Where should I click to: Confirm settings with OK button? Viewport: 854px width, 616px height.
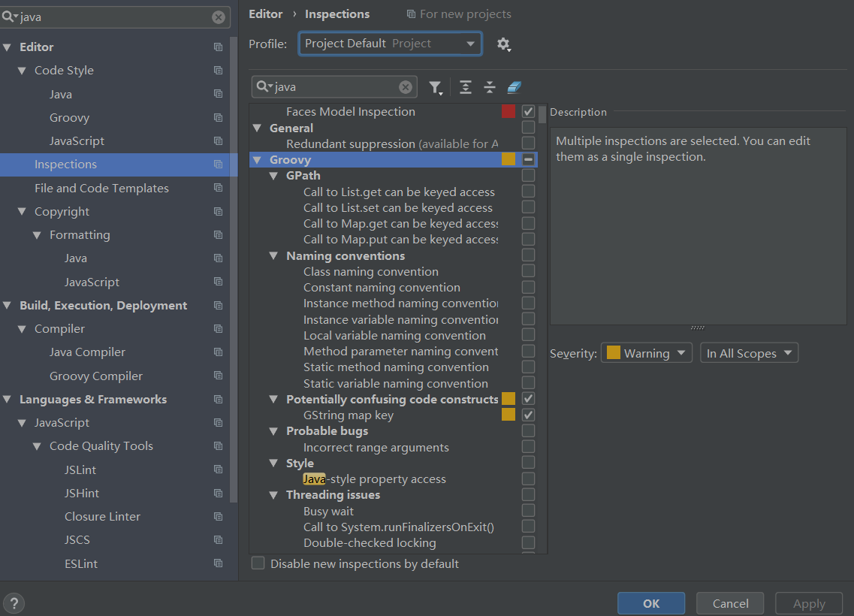(x=651, y=603)
